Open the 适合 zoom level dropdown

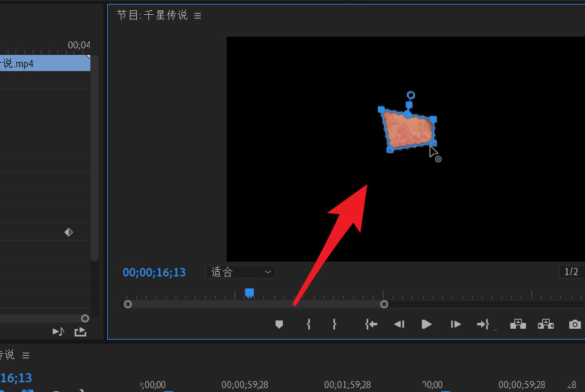pos(240,272)
